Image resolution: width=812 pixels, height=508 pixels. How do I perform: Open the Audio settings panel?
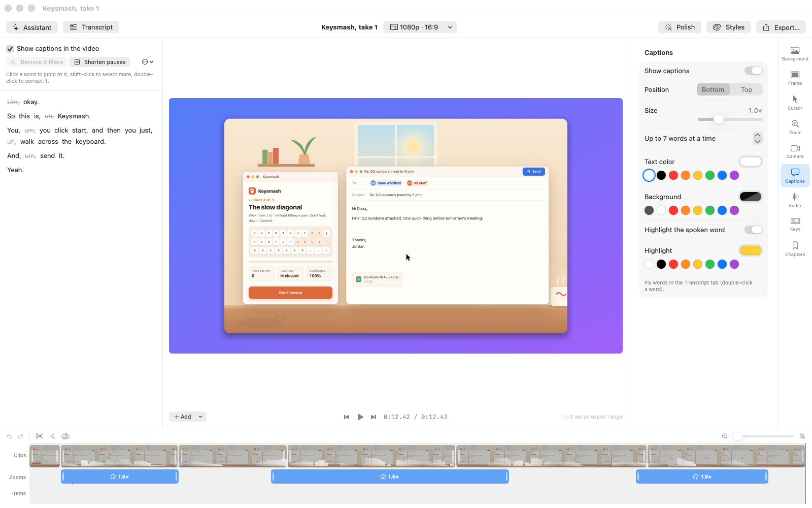click(x=795, y=200)
